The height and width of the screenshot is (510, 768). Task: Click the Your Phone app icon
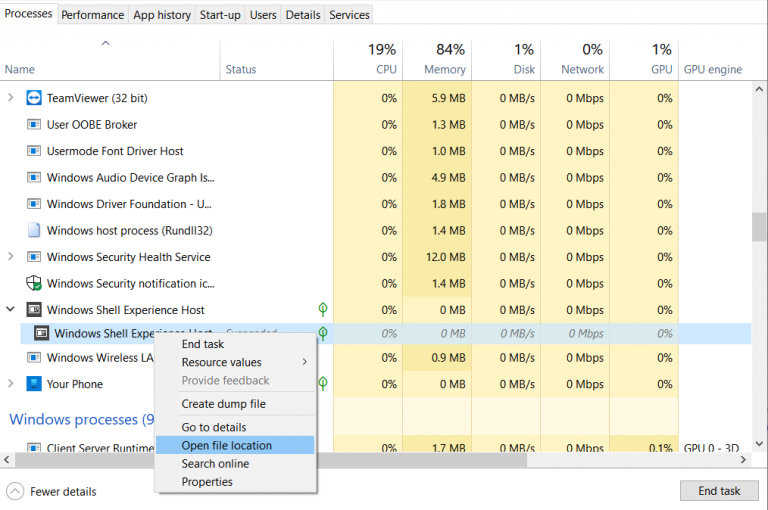(34, 384)
